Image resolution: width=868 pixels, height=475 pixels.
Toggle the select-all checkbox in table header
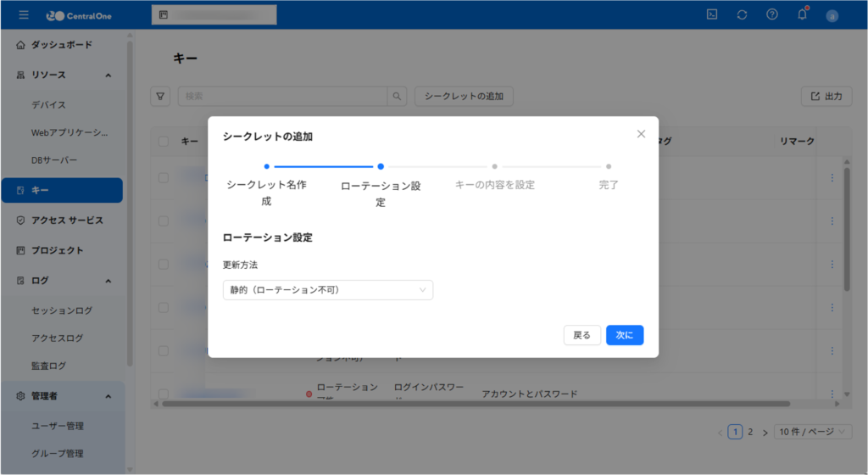point(164,141)
